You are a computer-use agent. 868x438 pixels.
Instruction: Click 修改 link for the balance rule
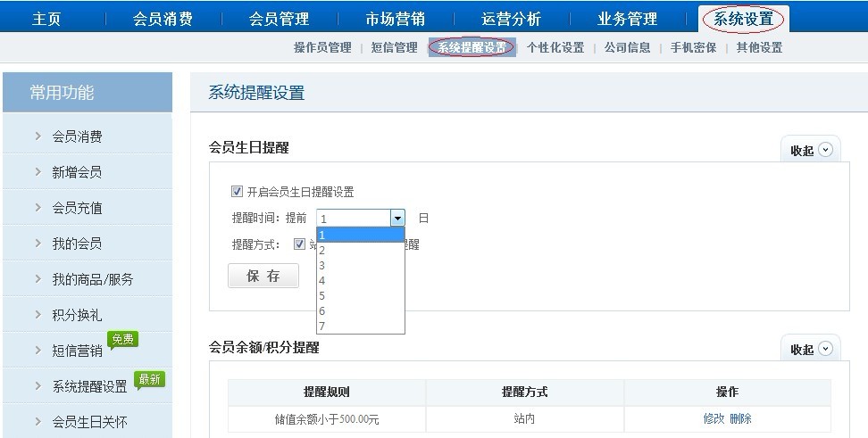click(714, 418)
